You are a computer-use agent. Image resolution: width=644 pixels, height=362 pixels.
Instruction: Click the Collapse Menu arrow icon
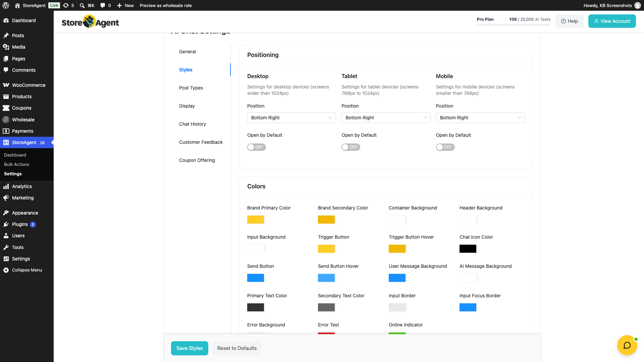click(6, 270)
